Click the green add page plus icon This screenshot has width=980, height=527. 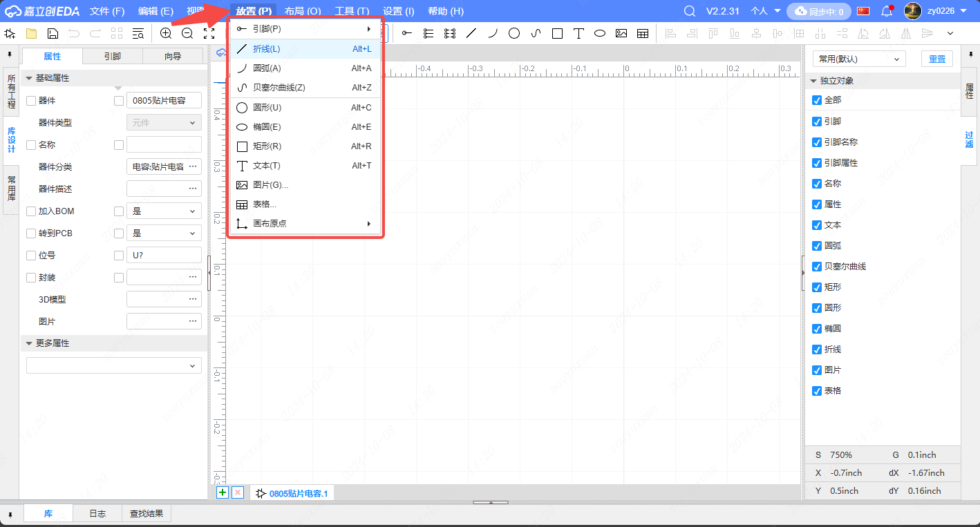click(x=223, y=492)
